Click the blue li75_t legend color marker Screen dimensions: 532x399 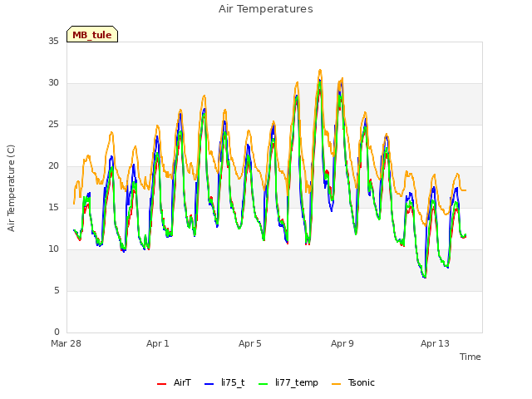coord(209,384)
